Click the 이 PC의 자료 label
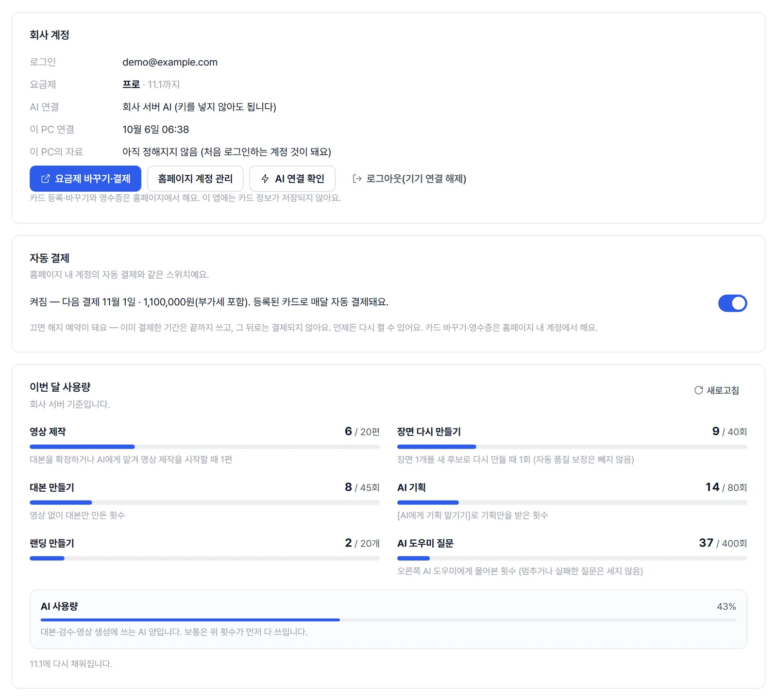This screenshot has height=700, width=777. pos(56,152)
